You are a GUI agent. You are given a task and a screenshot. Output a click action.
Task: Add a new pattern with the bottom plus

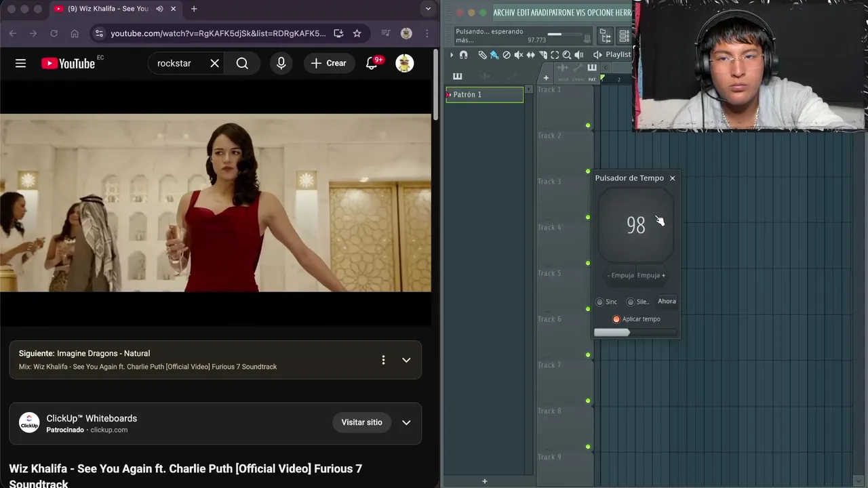(x=484, y=481)
